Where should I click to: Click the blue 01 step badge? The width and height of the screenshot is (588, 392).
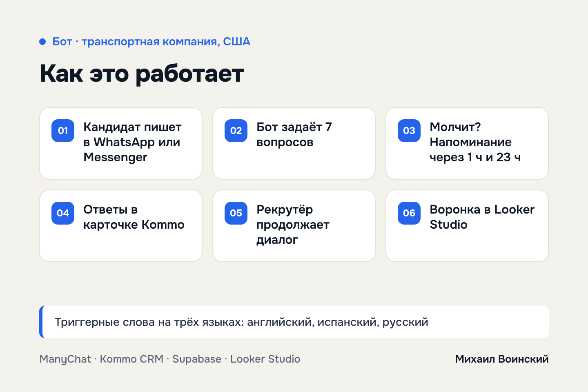[63, 131]
